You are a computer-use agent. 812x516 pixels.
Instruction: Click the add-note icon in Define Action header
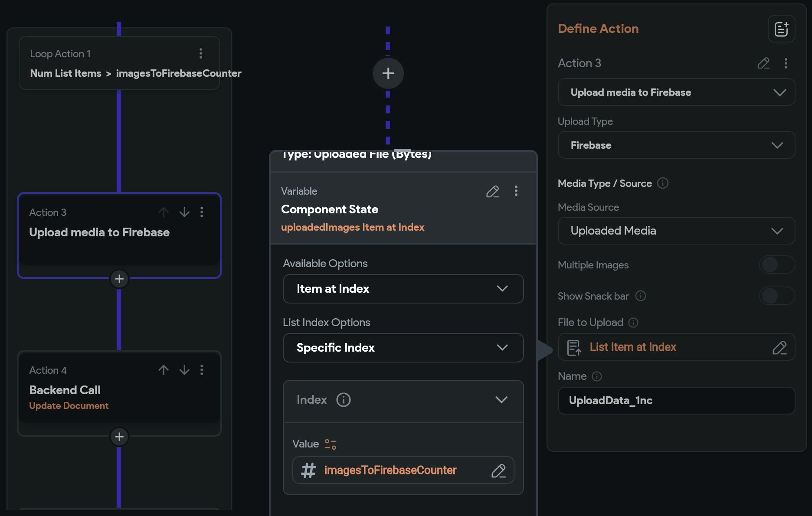(x=781, y=29)
